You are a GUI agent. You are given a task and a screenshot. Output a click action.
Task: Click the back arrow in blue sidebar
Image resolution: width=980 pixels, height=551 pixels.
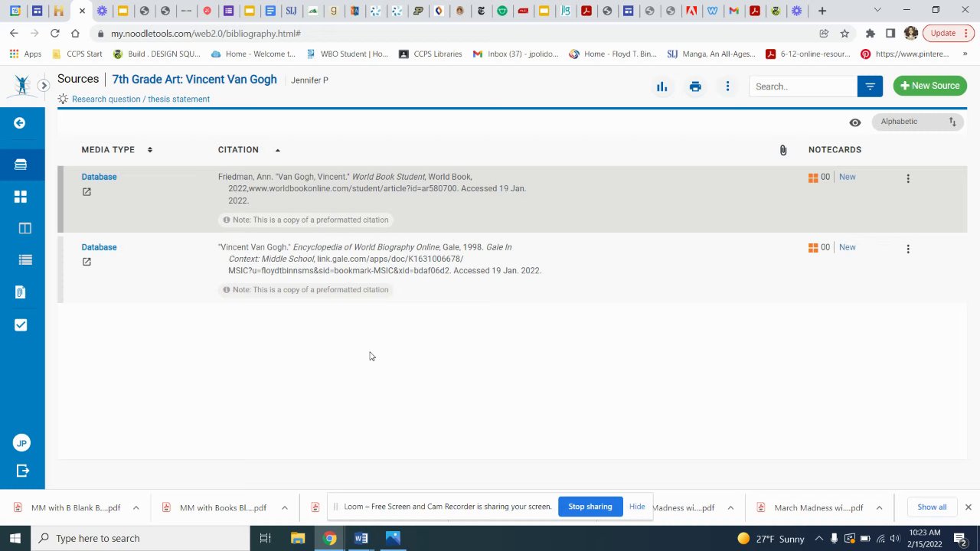[x=20, y=123]
